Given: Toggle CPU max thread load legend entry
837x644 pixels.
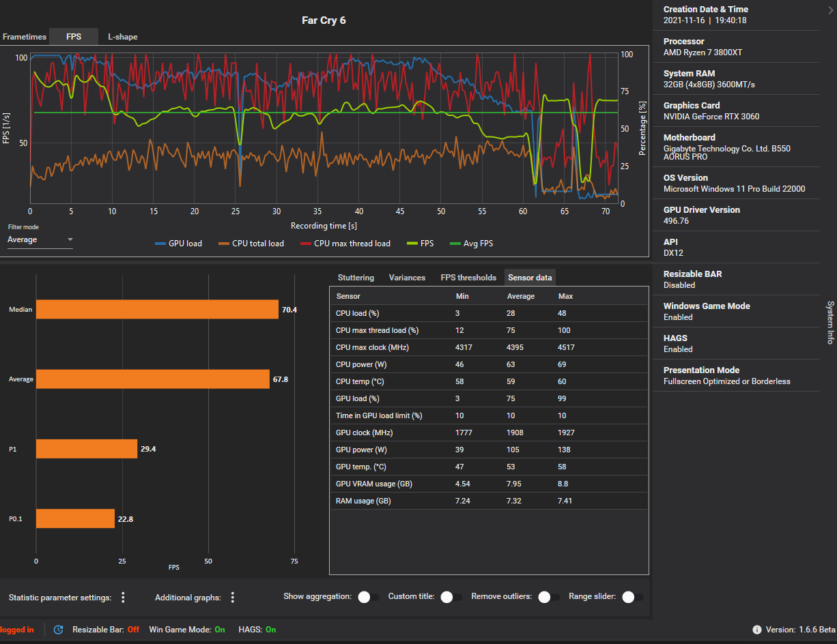Looking at the screenshot, I should (345, 244).
